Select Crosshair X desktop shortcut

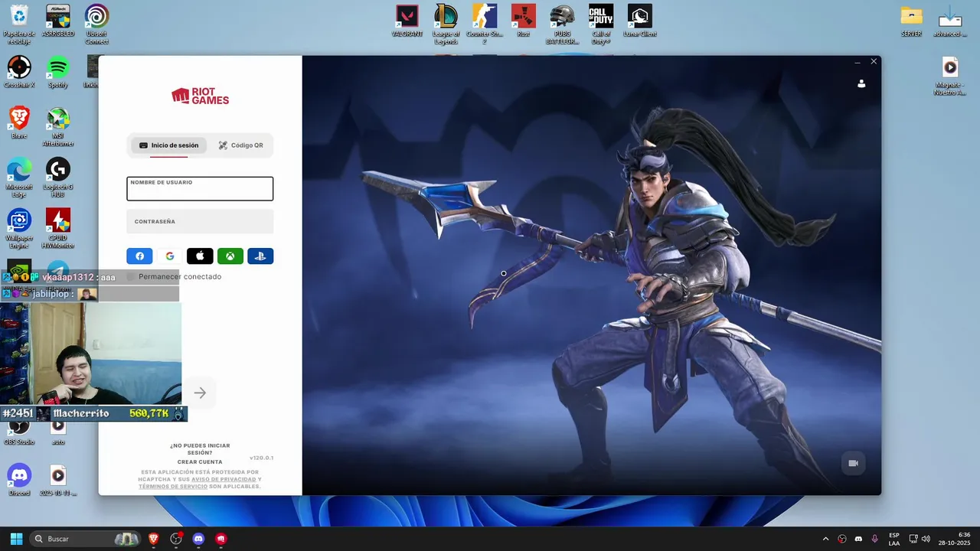19,72
